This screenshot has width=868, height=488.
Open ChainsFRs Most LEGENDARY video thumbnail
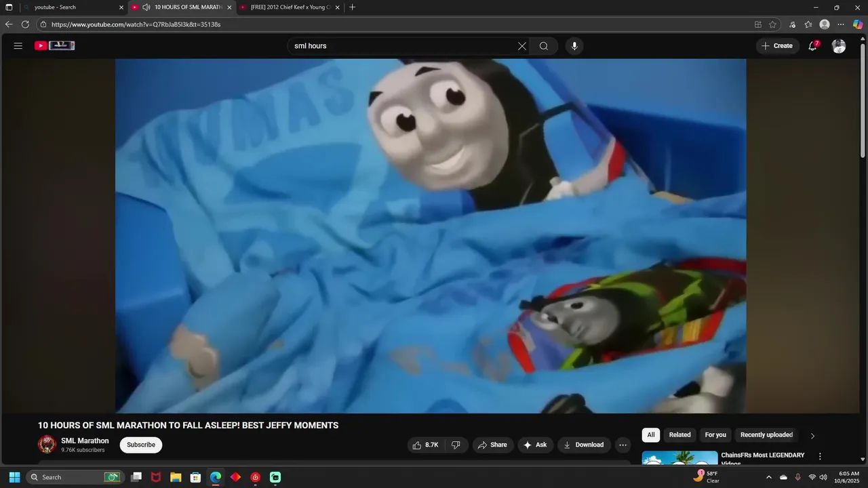679,458
